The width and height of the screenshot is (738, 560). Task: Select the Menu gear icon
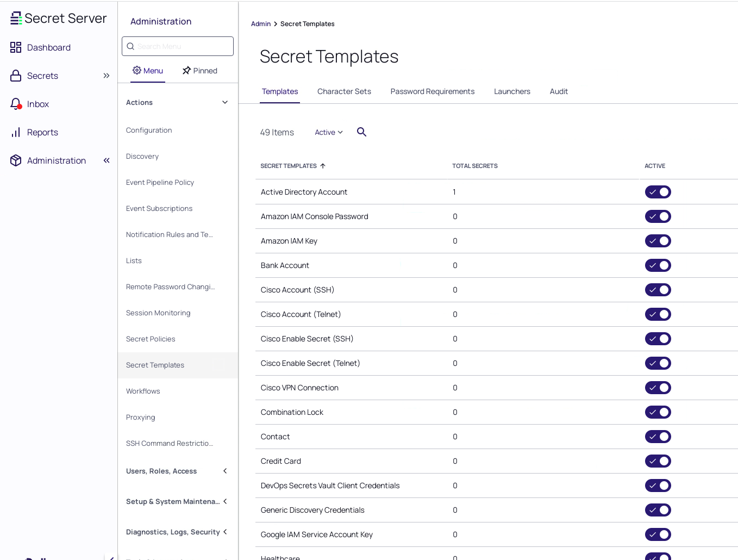(x=137, y=70)
